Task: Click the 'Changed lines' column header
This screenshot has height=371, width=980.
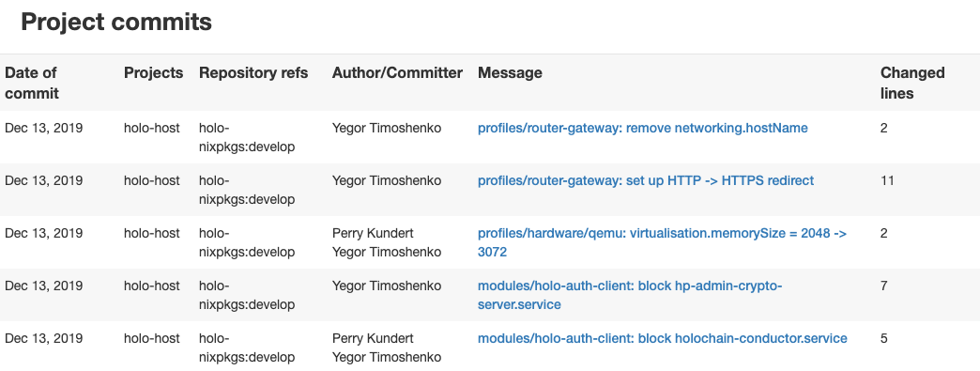Action: [x=912, y=83]
